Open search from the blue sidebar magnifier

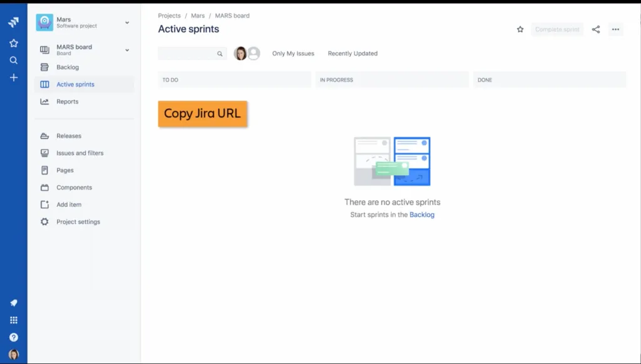(x=14, y=61)
